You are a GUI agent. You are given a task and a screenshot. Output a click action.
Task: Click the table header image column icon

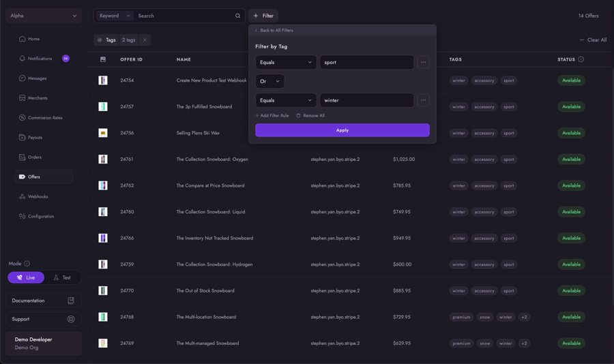coord(103,59)
